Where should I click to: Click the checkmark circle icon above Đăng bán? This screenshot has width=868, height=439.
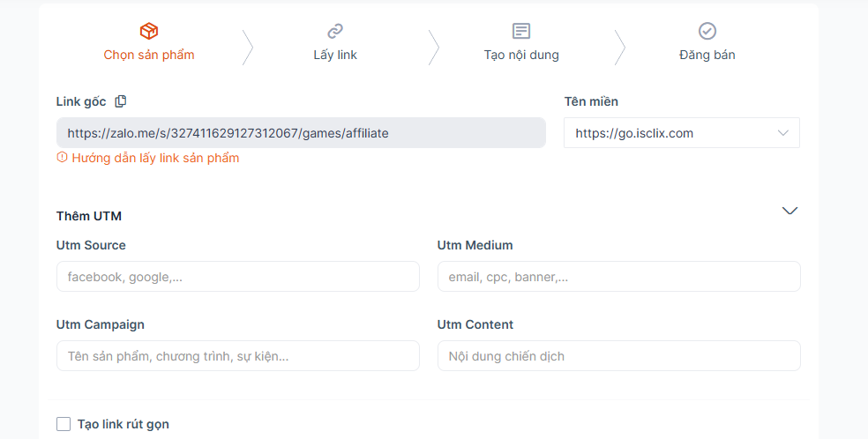tap(707, 31)
